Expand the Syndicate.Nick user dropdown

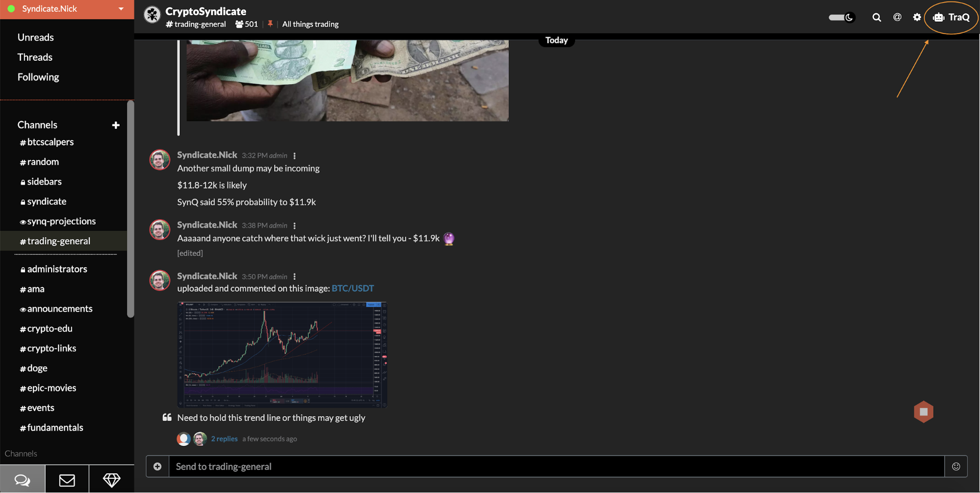coord(121,9)
